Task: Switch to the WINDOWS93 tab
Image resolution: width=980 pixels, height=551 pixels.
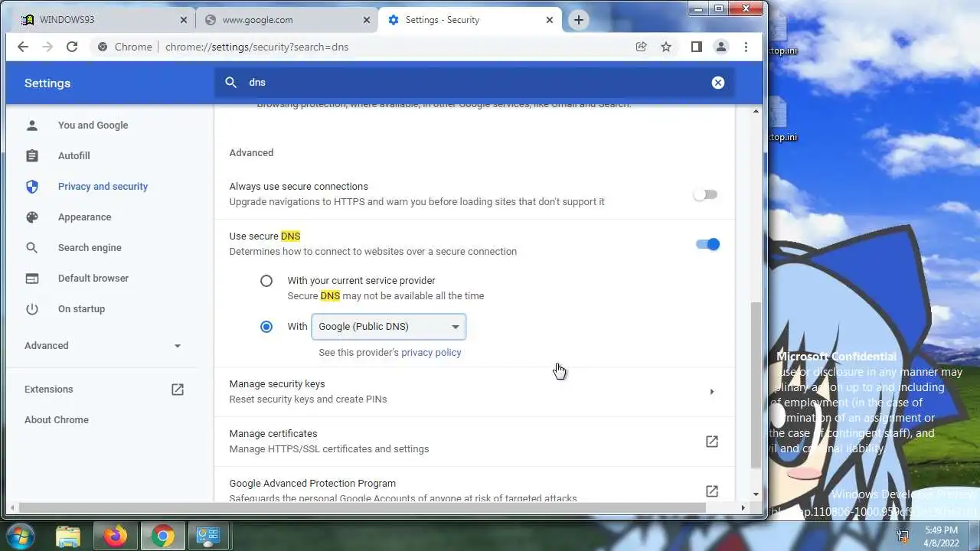Action: click(104, 20)
